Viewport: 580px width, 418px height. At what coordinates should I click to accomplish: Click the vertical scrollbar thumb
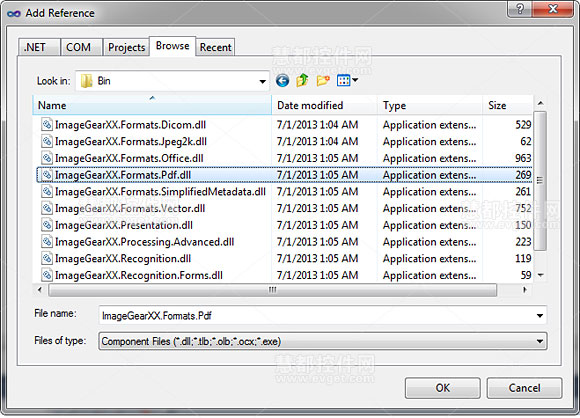540,181
